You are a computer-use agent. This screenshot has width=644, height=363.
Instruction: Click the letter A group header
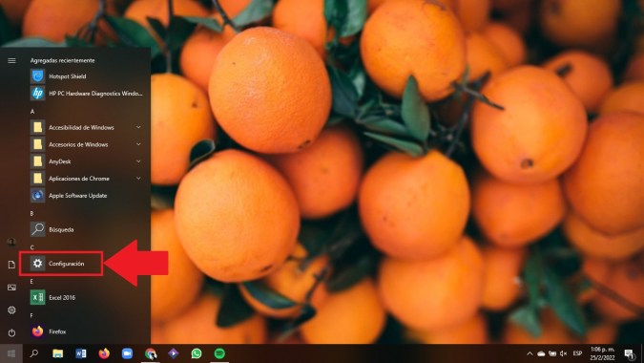click(32, 112)
